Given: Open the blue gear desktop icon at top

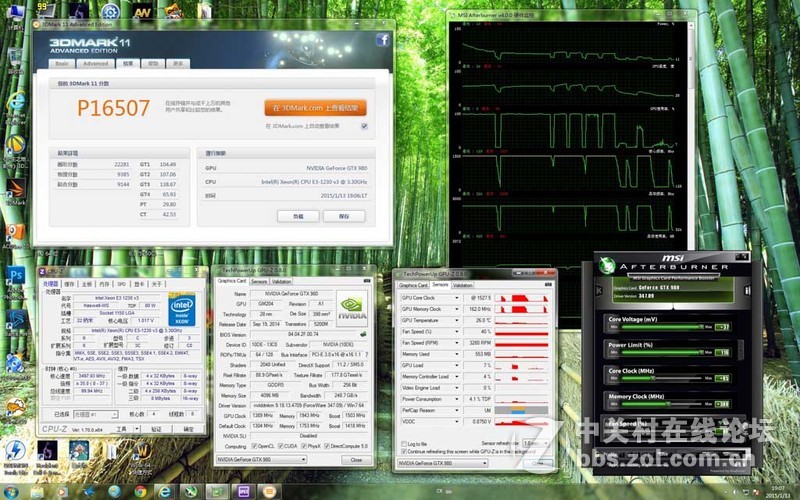Looking at the screenshot, I should coord(111,11).
